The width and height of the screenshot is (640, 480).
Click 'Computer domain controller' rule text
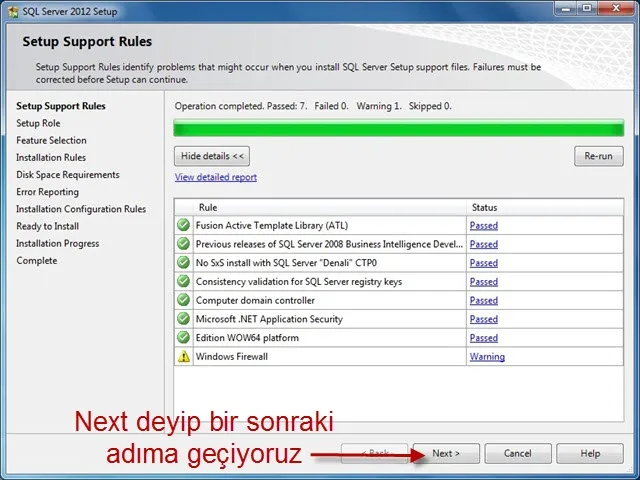(255, 300)
